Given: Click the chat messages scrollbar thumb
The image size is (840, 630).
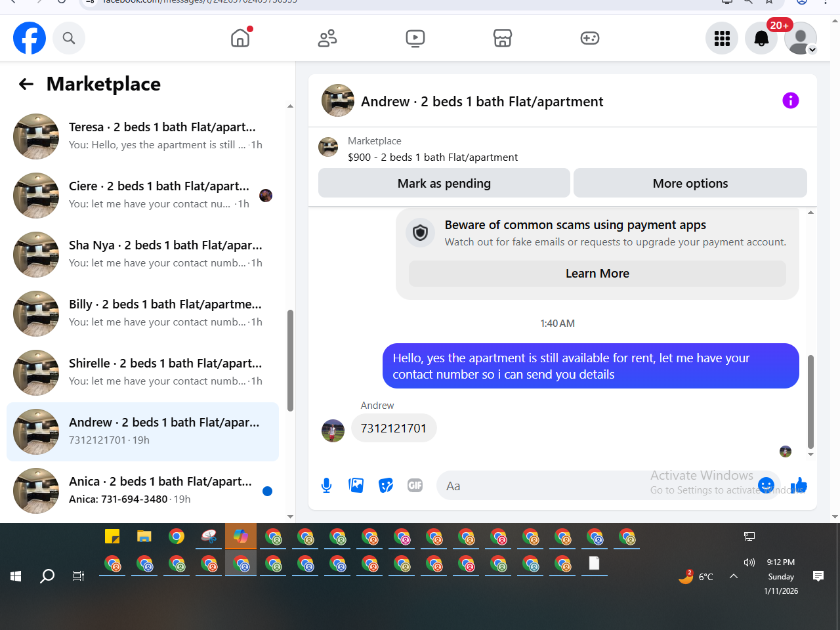Looking at the screenshot, I should point(810,402).
